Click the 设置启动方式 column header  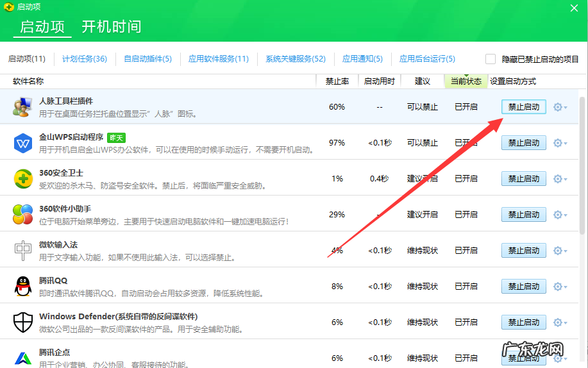tap(512, 81)
